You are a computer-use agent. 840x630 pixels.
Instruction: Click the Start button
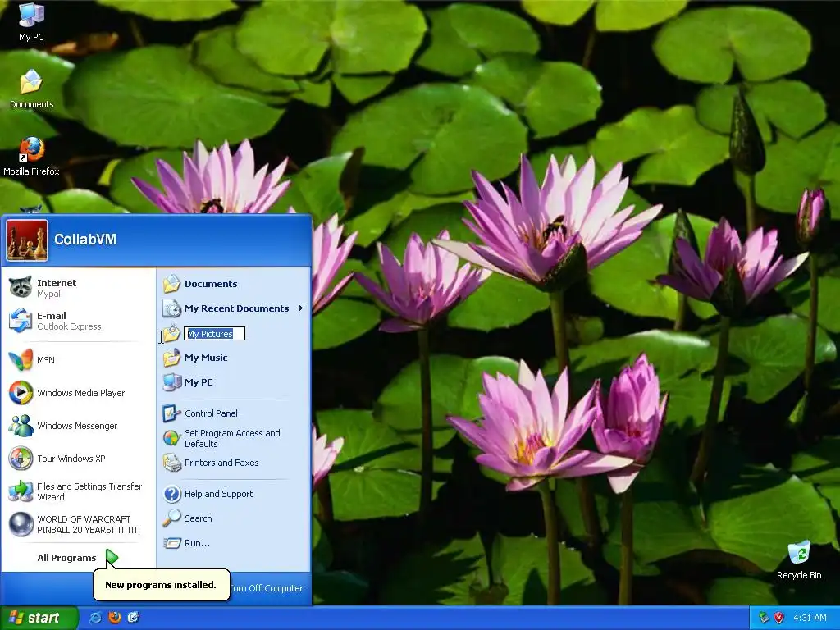click(39, 618)
